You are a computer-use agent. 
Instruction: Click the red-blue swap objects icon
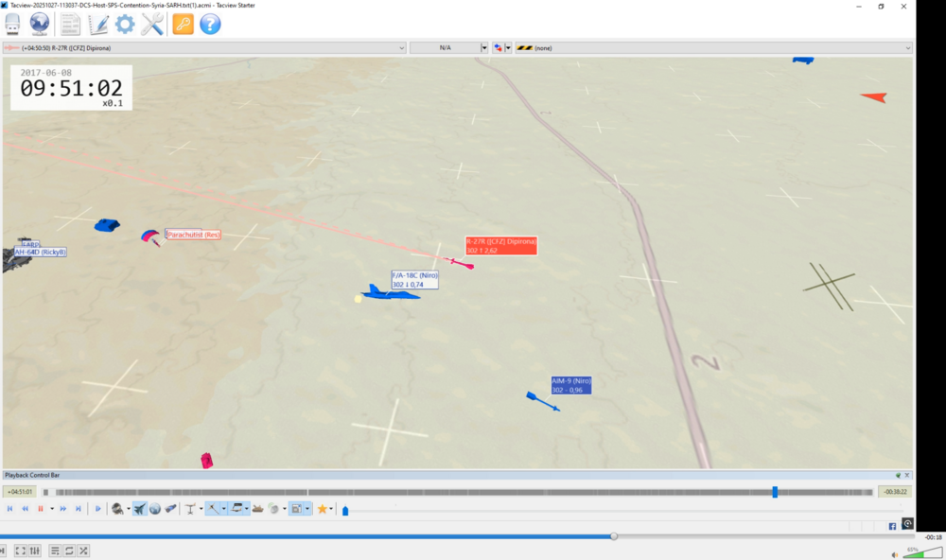[498, 47]
